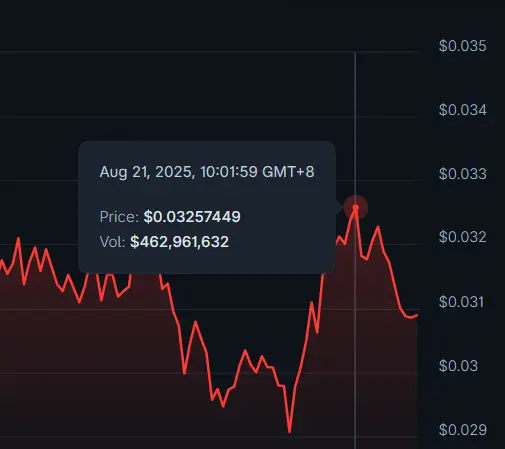
Task: Click the second peak right of the crosshair
Action: [378, 228]
